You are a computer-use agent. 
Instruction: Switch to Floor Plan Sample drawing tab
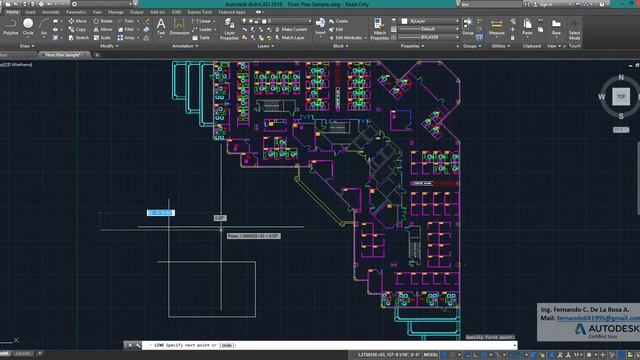(62, 55)
